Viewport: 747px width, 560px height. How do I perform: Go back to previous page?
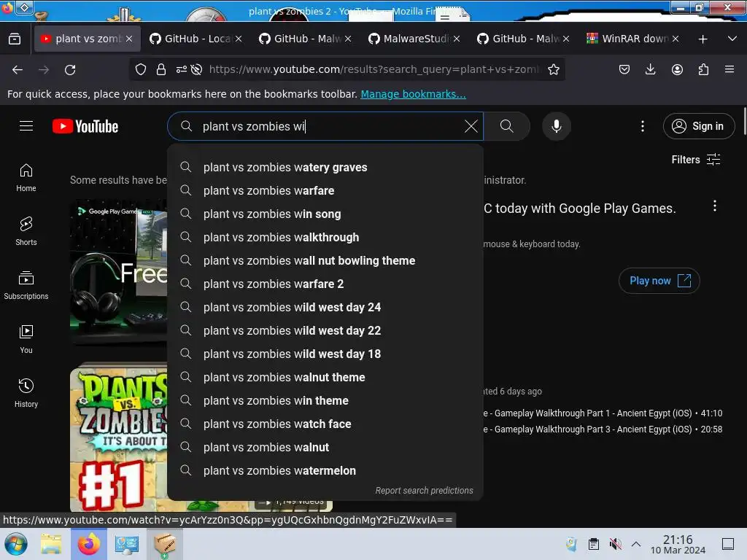pos(18,69)
